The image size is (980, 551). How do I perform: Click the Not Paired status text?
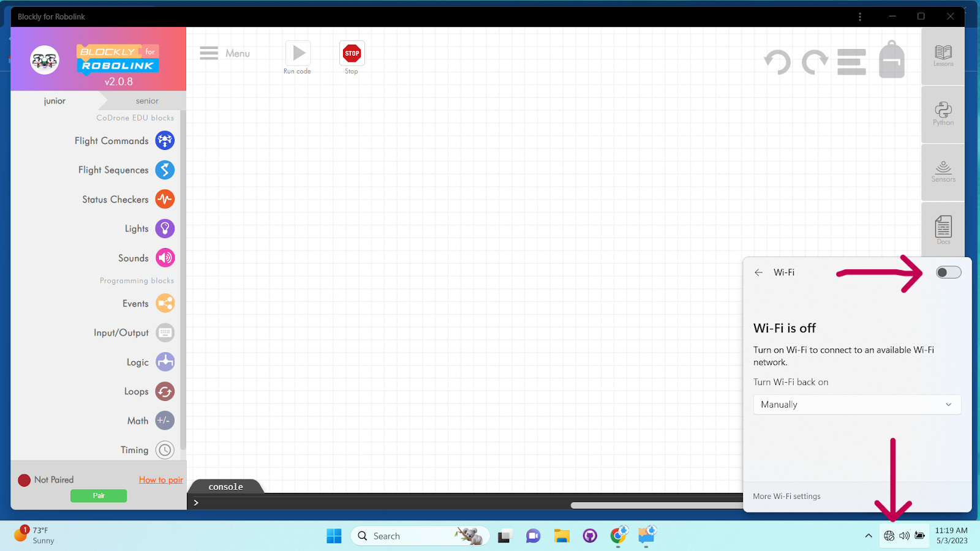point(54,480)
